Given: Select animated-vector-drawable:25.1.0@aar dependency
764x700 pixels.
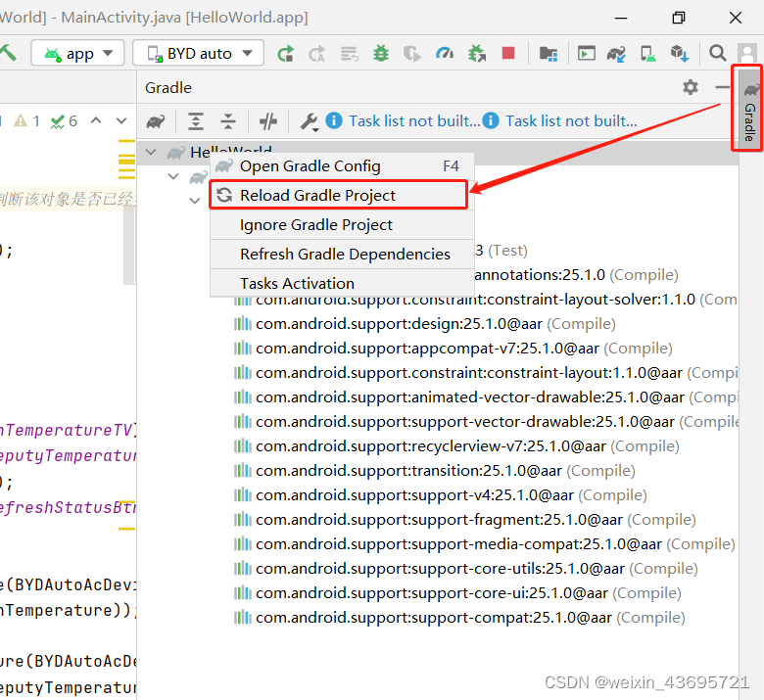Looking at the screenshot, I should (x=486, y=397).
